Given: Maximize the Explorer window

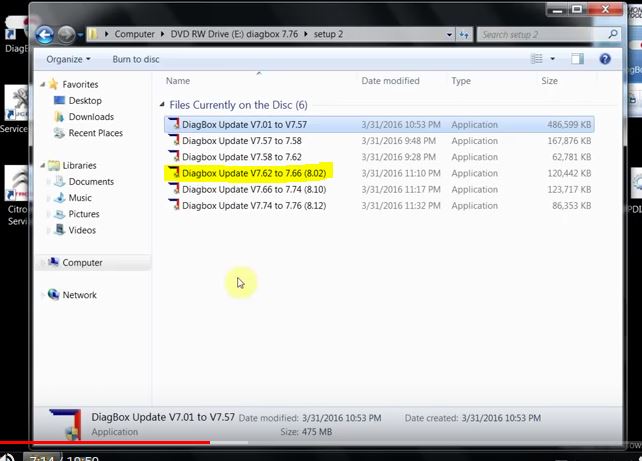Looking at the screenshot, I should point(577,9).
